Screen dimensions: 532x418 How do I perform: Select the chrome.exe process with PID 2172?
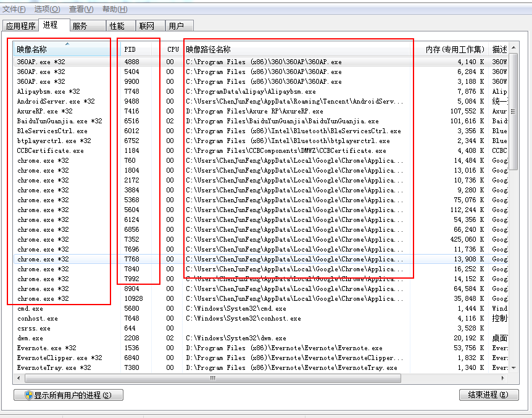coord(260,180)
